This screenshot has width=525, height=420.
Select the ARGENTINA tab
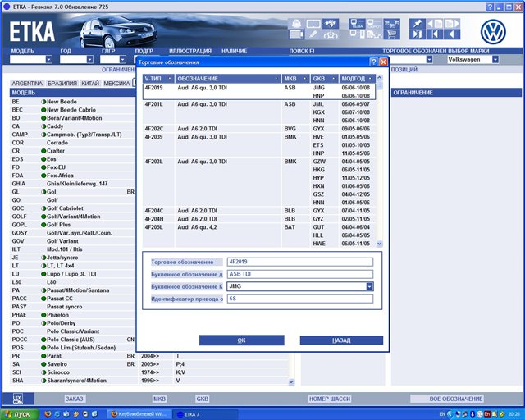pyautogui.click(x=27, y=84)
